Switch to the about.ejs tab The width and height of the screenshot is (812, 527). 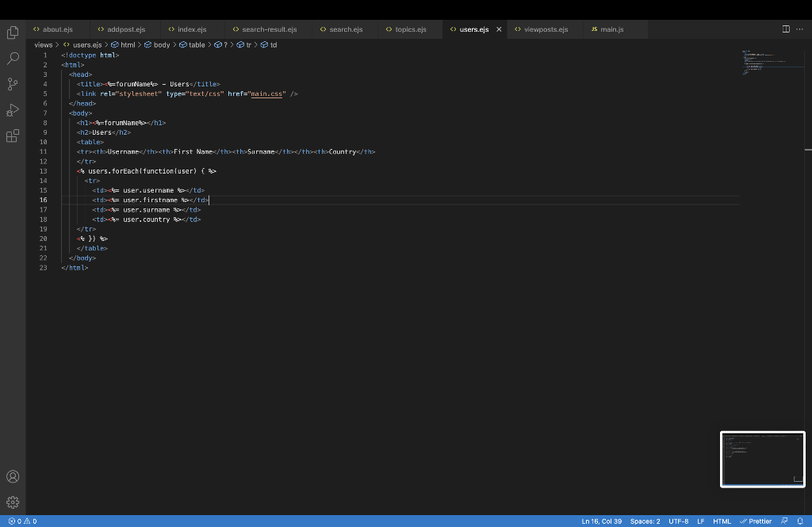point(57,29)
